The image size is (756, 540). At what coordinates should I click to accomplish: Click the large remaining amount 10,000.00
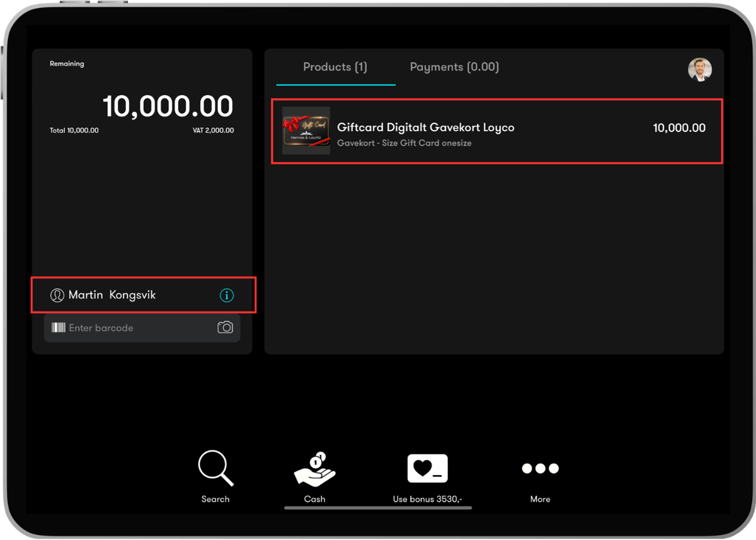pos(168,106)
